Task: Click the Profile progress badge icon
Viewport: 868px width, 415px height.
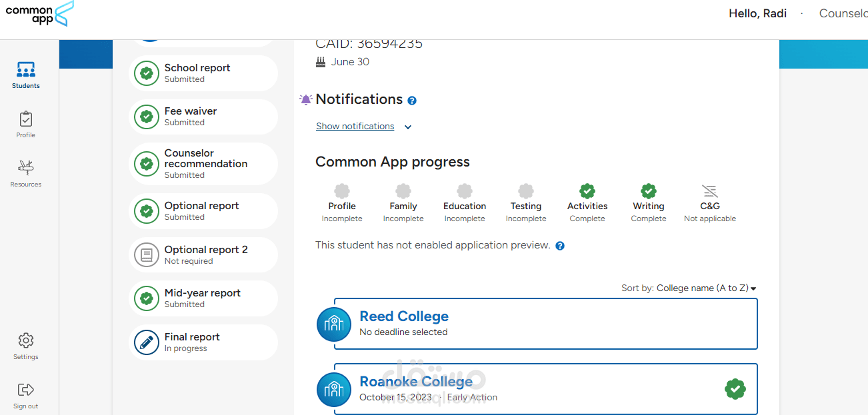Action: [342, 191]
